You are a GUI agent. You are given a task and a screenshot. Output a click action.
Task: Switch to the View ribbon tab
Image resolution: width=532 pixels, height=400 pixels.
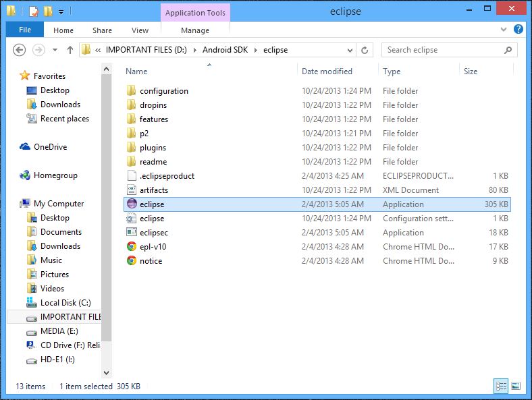(x=140, y=30)
